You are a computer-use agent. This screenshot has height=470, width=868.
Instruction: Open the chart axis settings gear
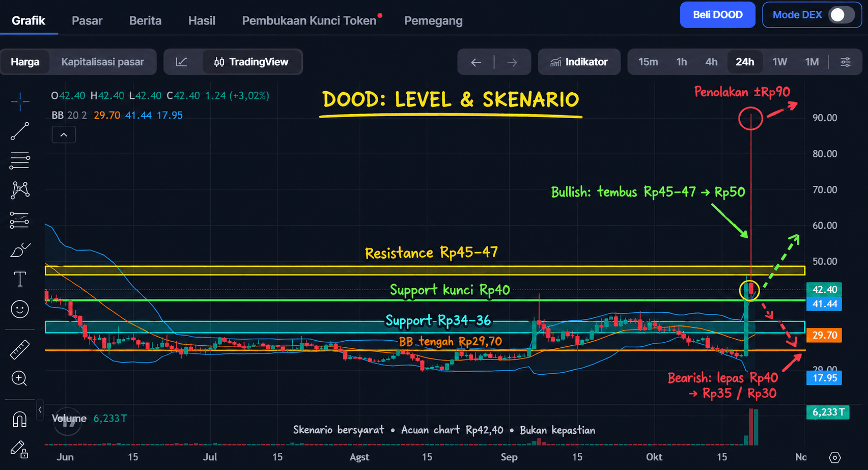(x=834, y=457)
